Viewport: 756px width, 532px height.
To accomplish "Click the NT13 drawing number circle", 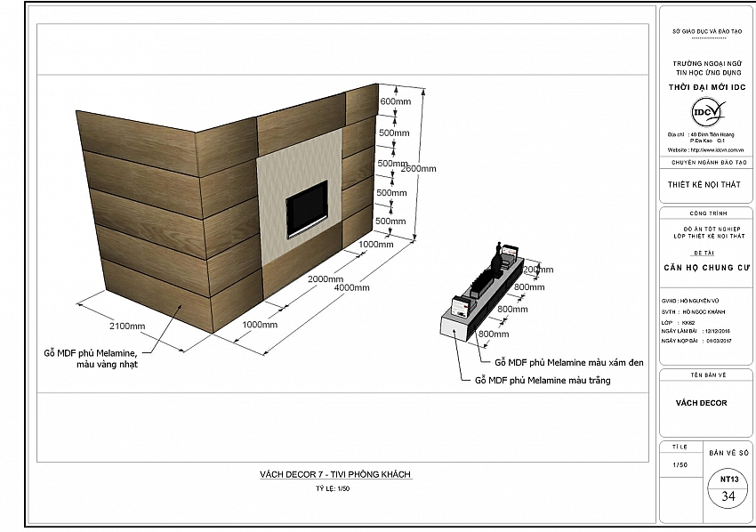I will [x=728, y=480].
